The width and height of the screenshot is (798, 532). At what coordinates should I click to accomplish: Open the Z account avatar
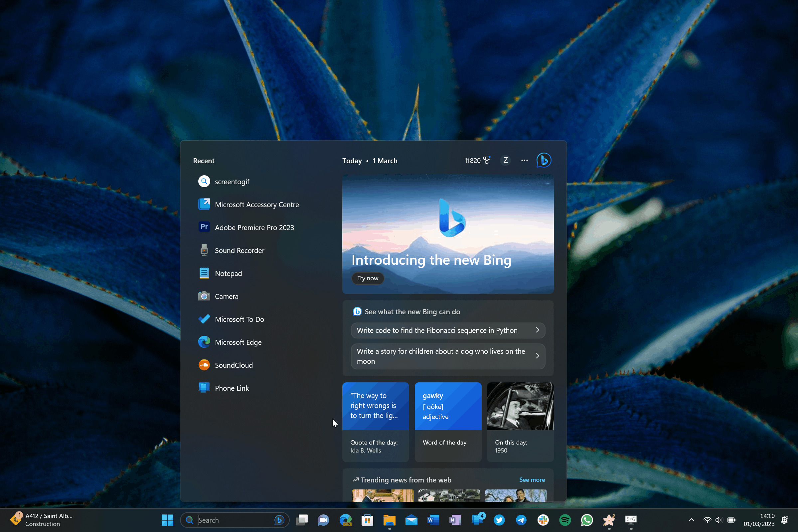click(505, 160)
